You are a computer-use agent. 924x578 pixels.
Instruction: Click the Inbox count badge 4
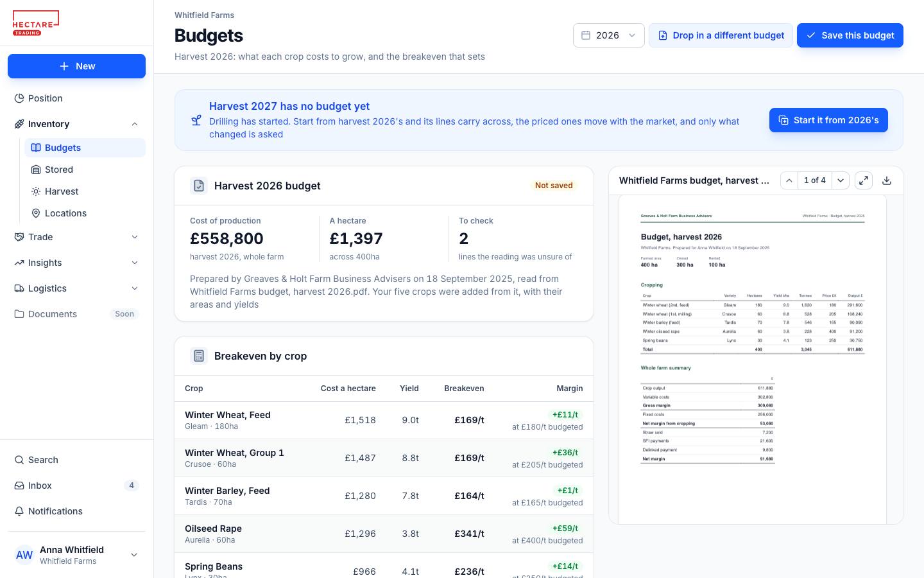click(x=132, y=486)
